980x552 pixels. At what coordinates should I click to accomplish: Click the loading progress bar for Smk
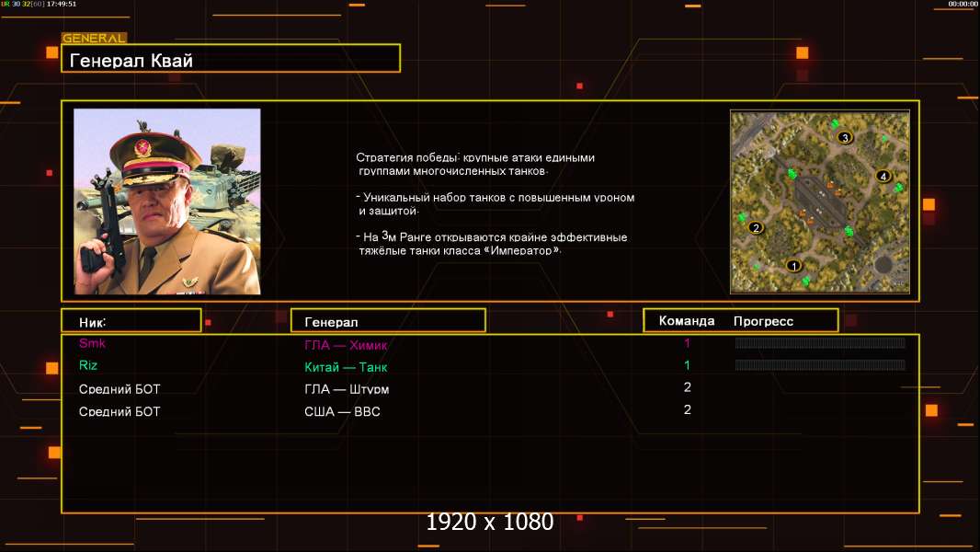coord(820,343)
